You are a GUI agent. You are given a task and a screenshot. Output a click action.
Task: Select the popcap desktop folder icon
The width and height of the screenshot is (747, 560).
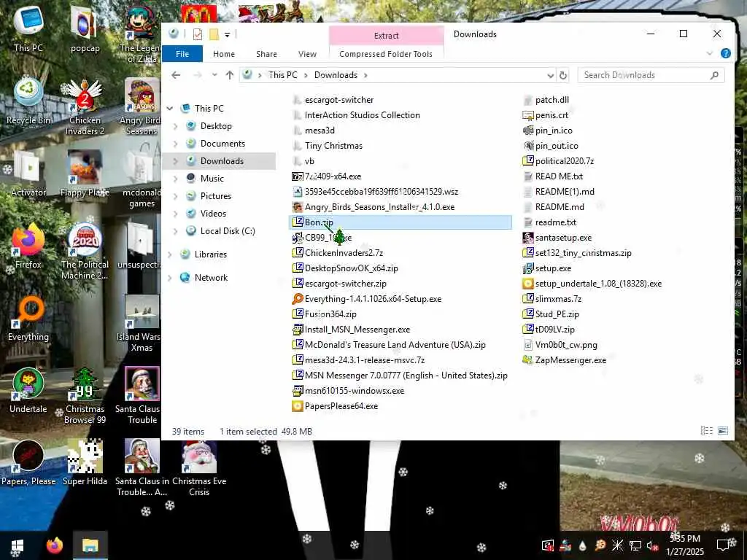point(85,29)
